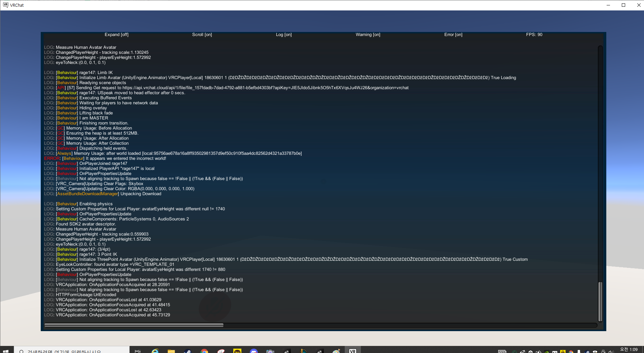Select 'OnApplicationFocusLost at 42.63423' log line
The height and width of the screenshot is (353, 644).
[x=103, y=310]
